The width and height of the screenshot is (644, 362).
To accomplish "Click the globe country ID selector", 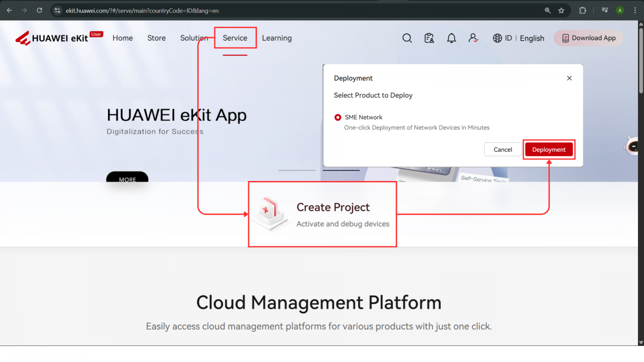I will [x=502, y=38].
